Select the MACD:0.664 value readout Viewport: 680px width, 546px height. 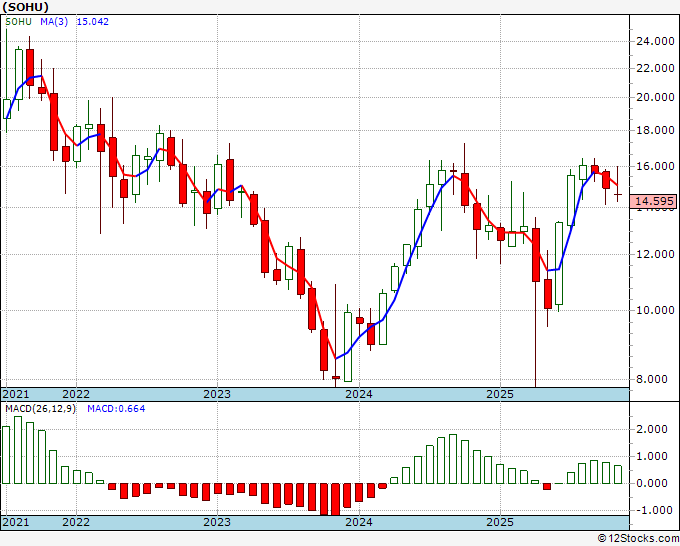pyautogui.click(x=116, y=409)
